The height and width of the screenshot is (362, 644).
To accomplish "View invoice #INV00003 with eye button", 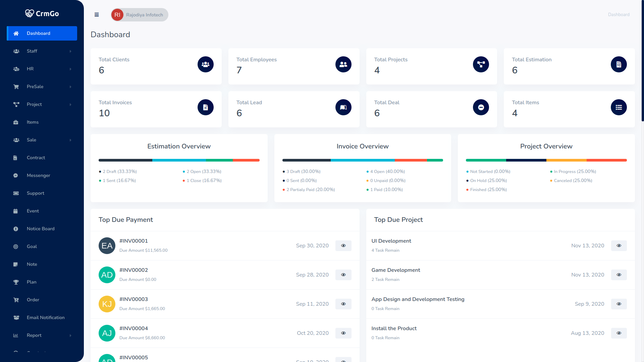I will click(x=343, y=304).
